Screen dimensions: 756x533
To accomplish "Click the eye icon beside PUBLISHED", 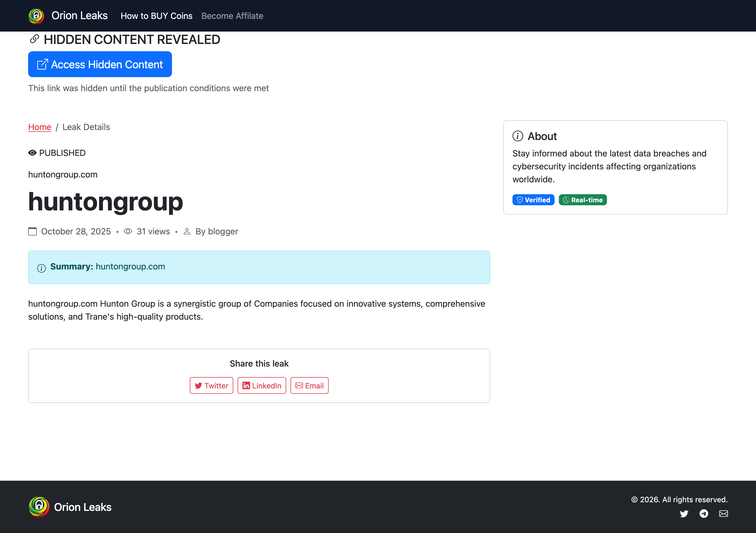I will (x=32, y=153).
